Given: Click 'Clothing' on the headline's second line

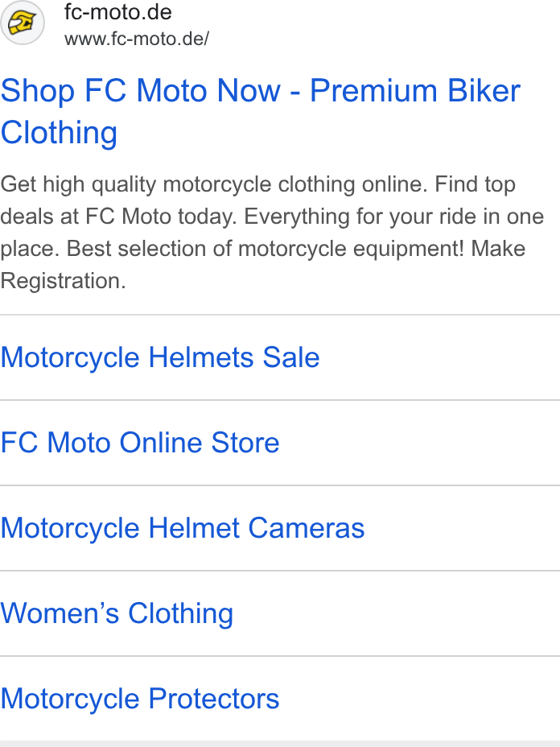Looking at the screenshot, I should pyautogui.click(x=59, y=133).
